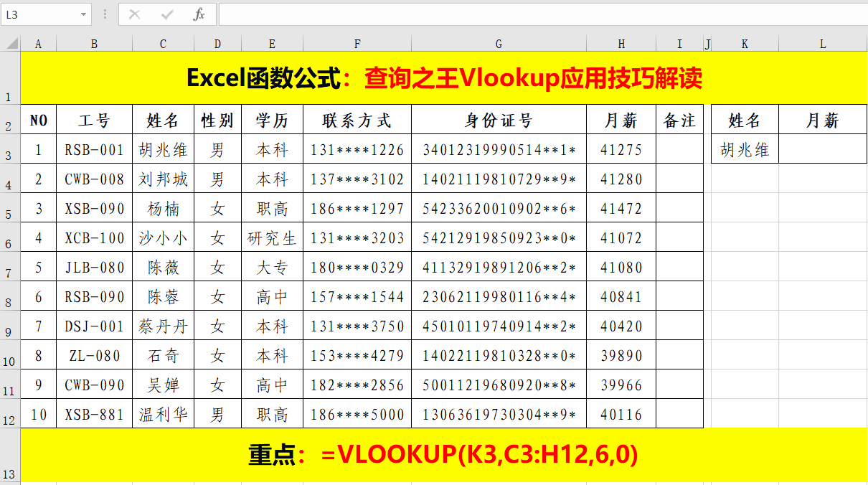Select empty cell L3 under 月薪

click(823, 149)
